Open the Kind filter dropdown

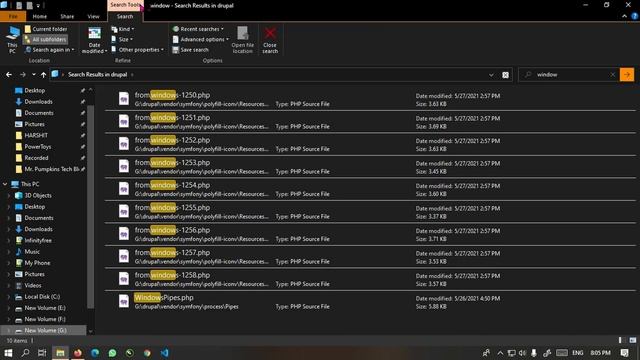(122, 29)
